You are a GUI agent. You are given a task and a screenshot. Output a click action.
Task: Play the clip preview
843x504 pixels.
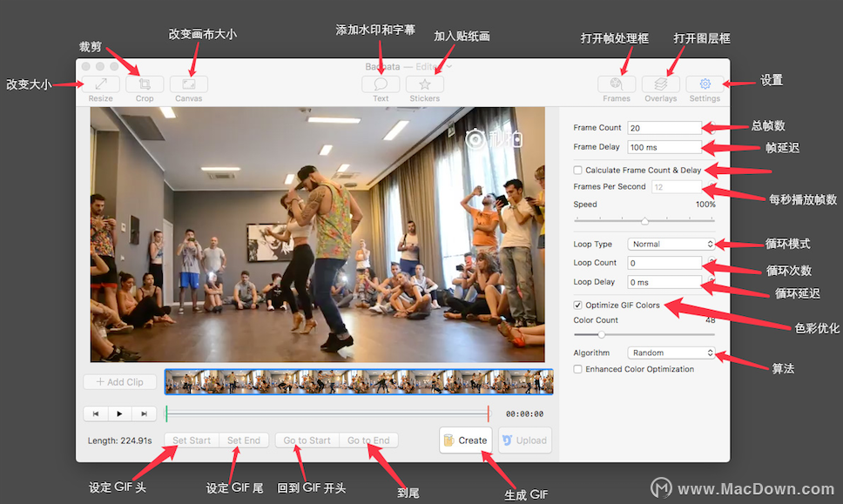pos(119,413)
